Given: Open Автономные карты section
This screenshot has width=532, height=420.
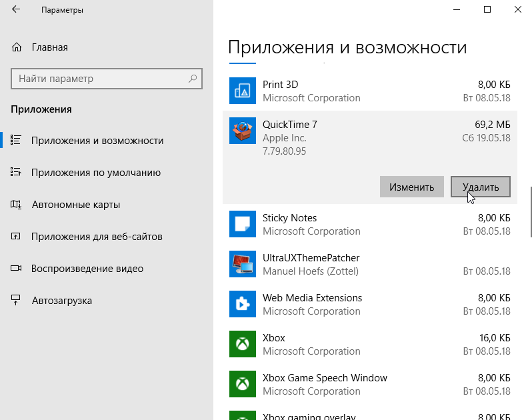Looking at the screenshot, I should (x=76, y=205).
